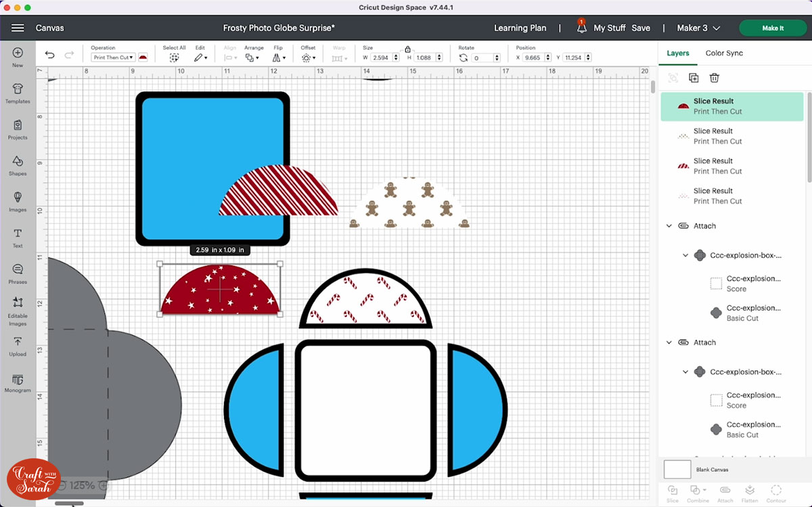Viewport: 812px width, 507px height.
Task: Click the Rotate input field
Action: [x=485, y=58]
